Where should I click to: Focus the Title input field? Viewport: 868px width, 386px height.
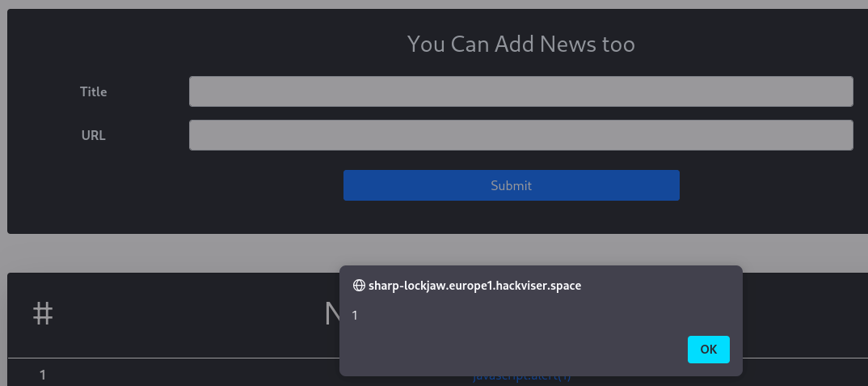click(520, 91)
